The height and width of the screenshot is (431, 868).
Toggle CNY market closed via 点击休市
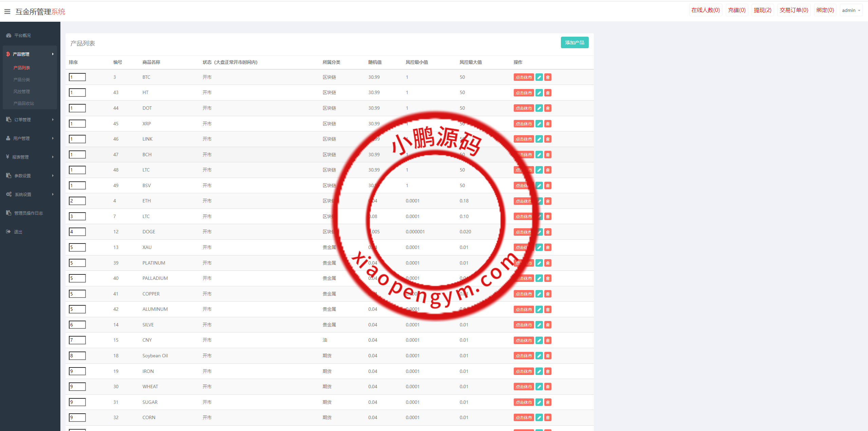click(x=524, y=340)
